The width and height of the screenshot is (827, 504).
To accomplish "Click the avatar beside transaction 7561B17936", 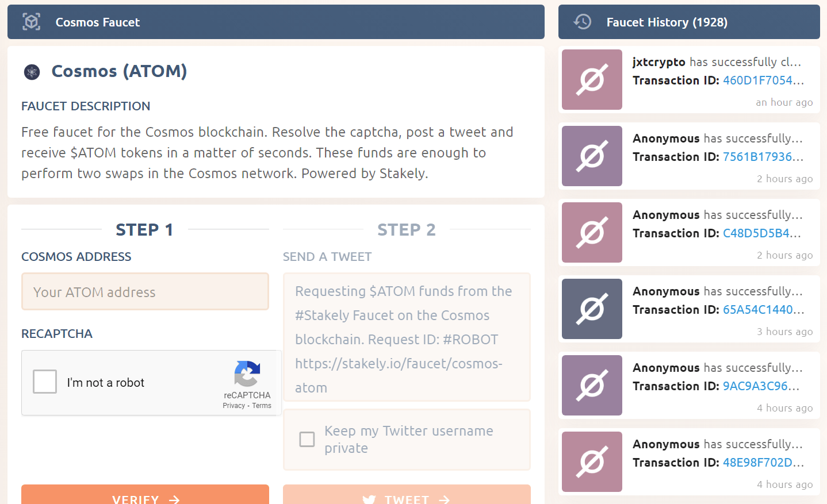I will pyautogui.click(x=592, y=156).
